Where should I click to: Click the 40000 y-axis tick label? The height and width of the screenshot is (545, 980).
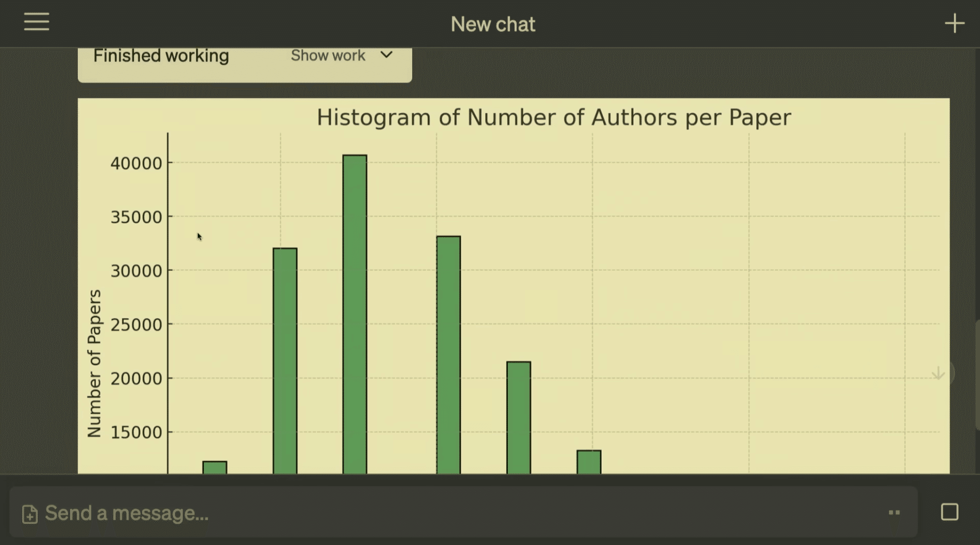tap(136, 163)
